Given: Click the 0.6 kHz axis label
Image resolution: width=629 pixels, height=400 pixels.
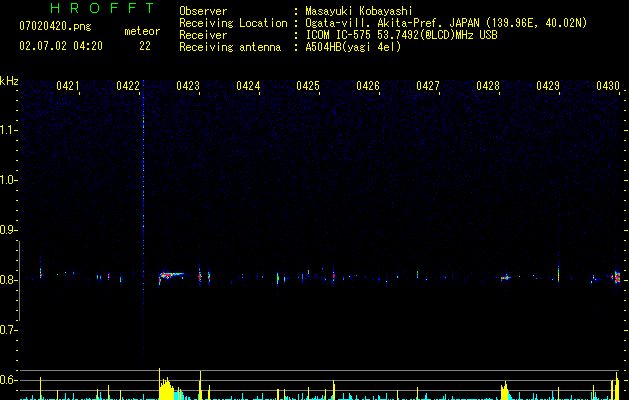Looking at the screenshot, I should point(8,380).
